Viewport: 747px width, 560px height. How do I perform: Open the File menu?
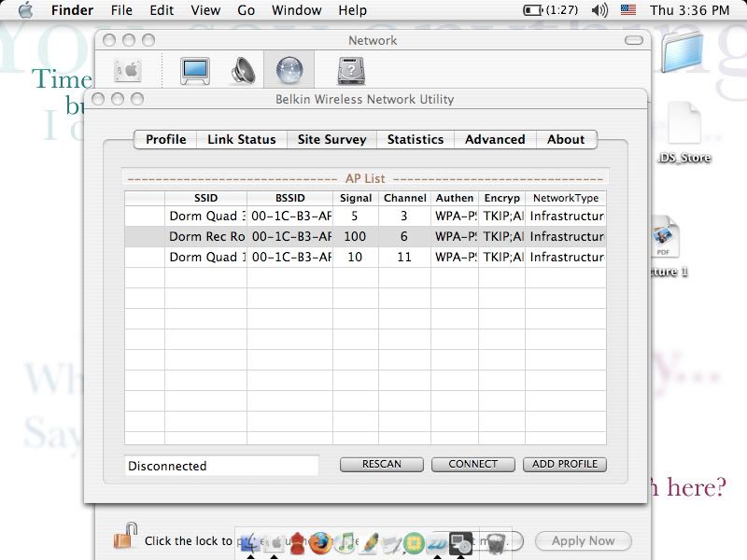click(x=121, y=10)
